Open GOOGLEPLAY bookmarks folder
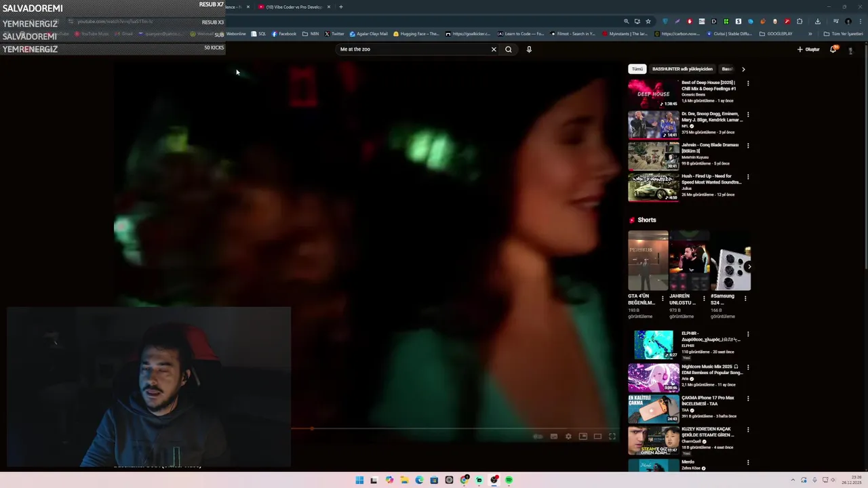868x488 pixels. (776, 34)
